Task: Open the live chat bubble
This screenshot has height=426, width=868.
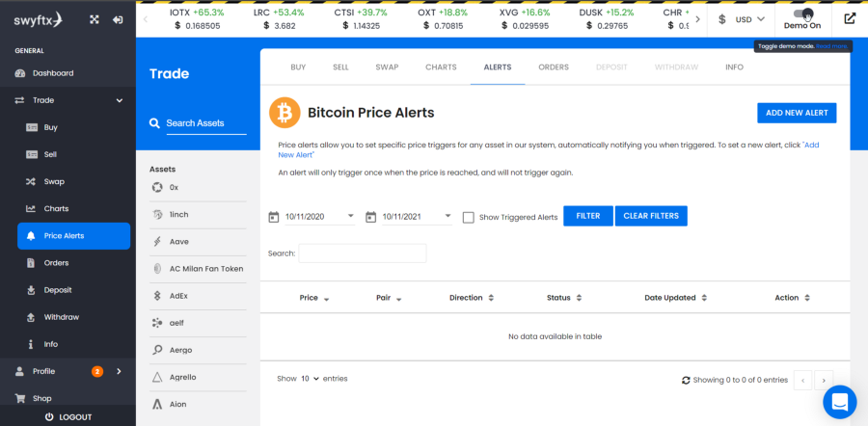Action: point(840,402)
